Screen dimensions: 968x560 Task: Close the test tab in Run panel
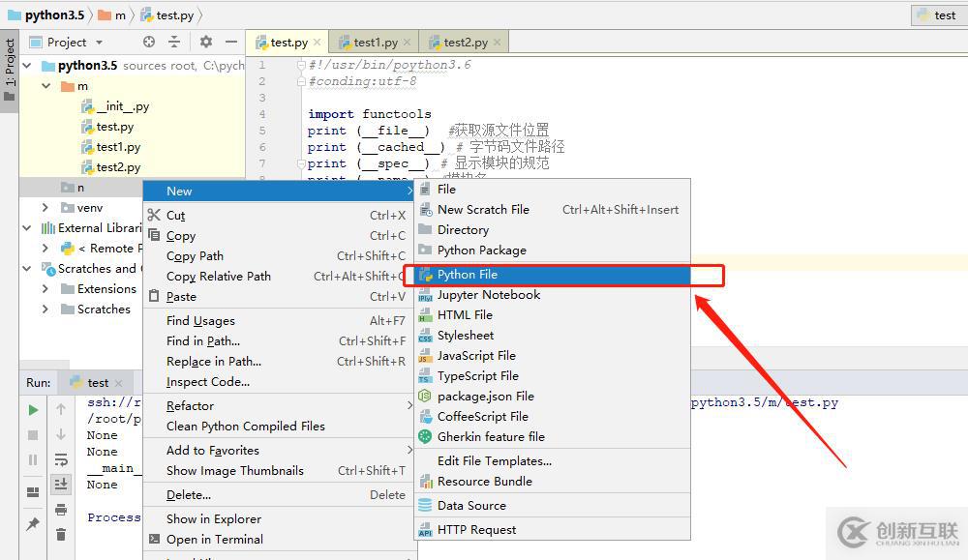coord(118,383)
